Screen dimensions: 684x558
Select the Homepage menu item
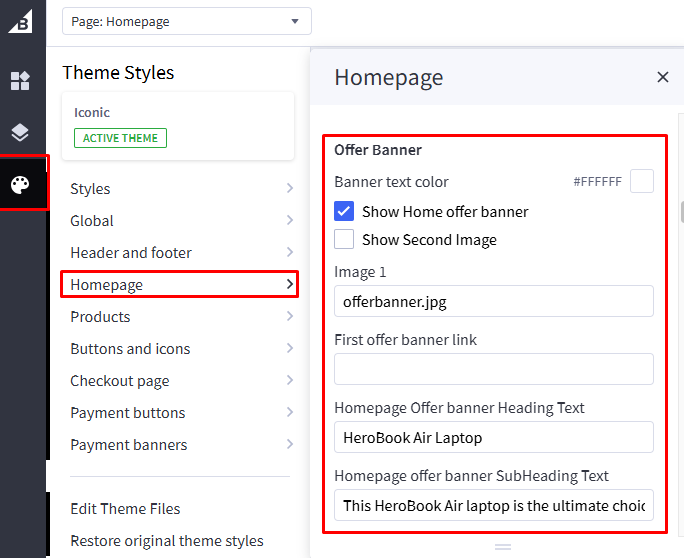181,285
